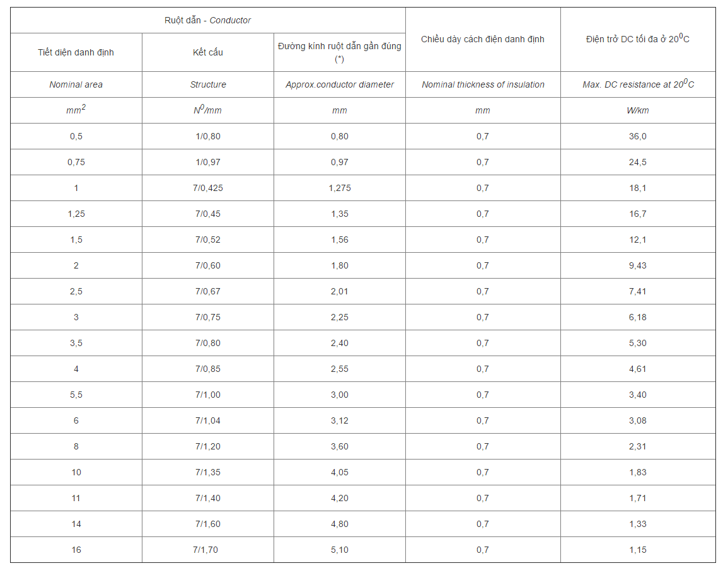Click the resistance value 1,15
The height and width of the screenshot is (573, 728).
point(638,550)
